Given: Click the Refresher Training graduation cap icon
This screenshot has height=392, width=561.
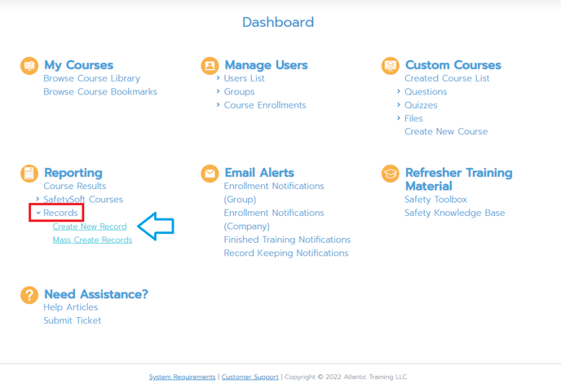Looking at the screenshot, I should 391,174.
